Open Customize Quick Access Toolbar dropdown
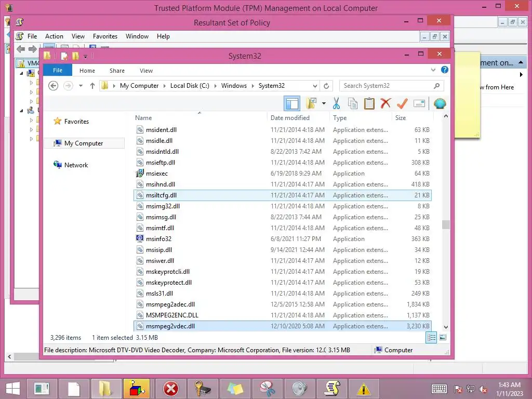Image resolution: width=532 pixels, height=399 pixels. tap(85, 56)
